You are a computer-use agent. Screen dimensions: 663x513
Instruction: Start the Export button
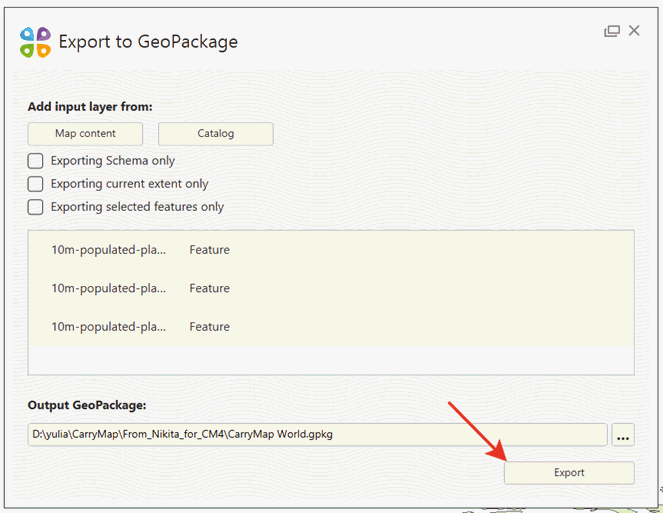coord(569,473)
